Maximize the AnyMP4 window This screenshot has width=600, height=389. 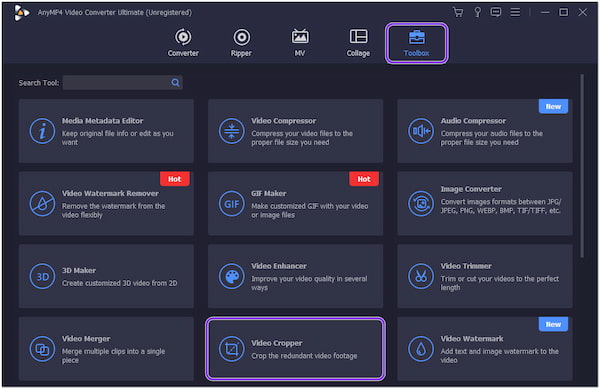coord(564,12)
